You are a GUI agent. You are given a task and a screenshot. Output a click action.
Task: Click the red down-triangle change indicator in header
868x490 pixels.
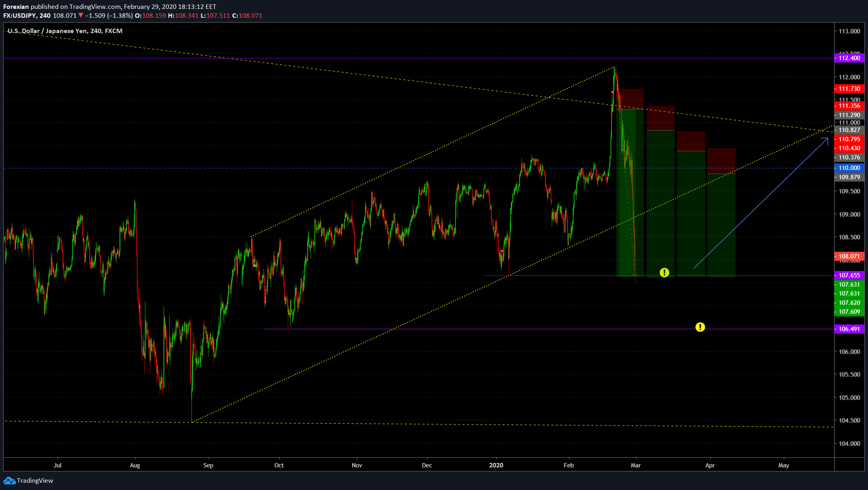(x=81, y=15)
